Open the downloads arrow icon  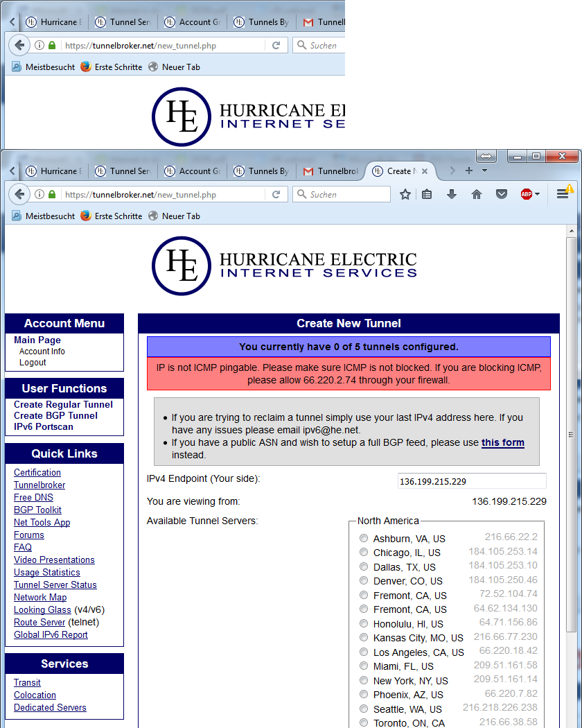point(452,195)
